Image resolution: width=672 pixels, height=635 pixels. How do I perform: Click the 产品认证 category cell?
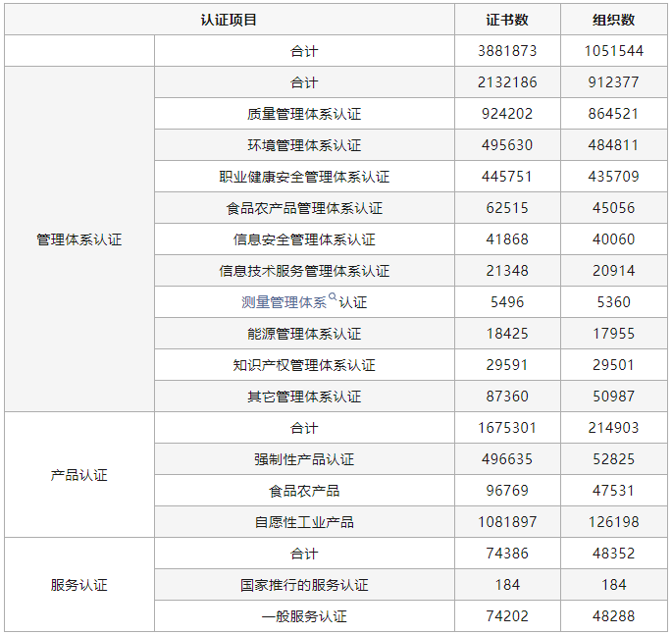coord(79,475)
